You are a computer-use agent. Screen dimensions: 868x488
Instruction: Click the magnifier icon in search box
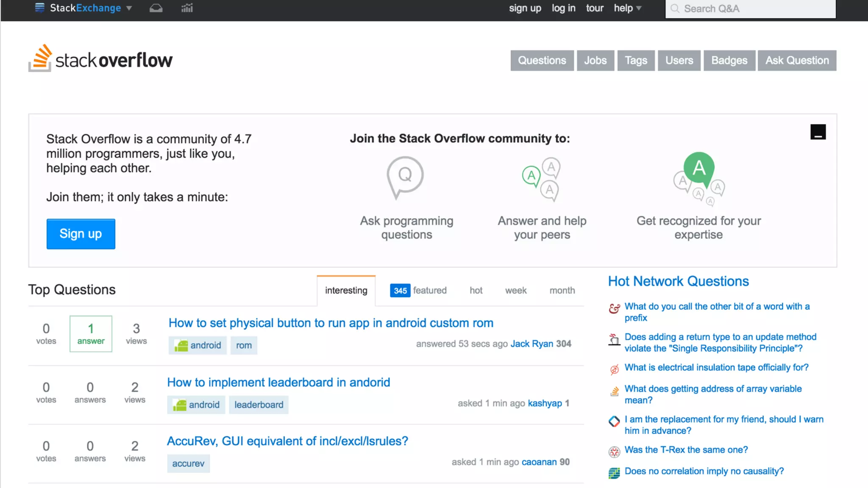click(x=675, y=8)
